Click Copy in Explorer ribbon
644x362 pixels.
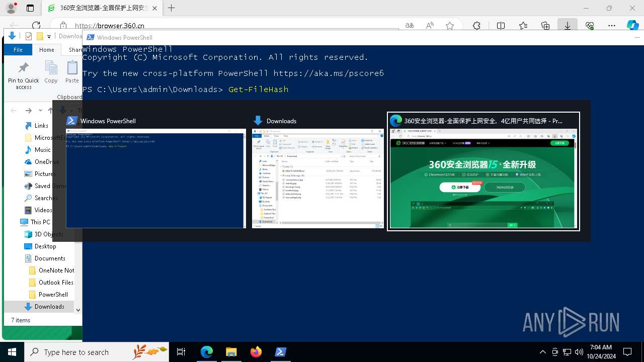pos(51,72)
